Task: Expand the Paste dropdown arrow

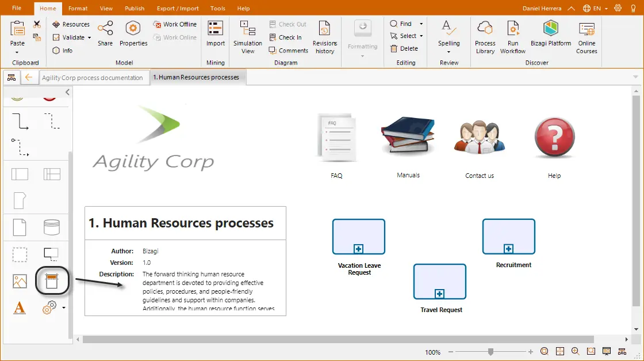Action: [x=17, y=52]
